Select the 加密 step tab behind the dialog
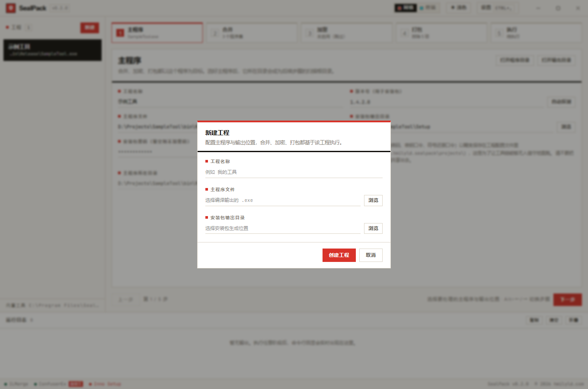The height and width of the screenshot is (389, 588). [x=347, y=33]
